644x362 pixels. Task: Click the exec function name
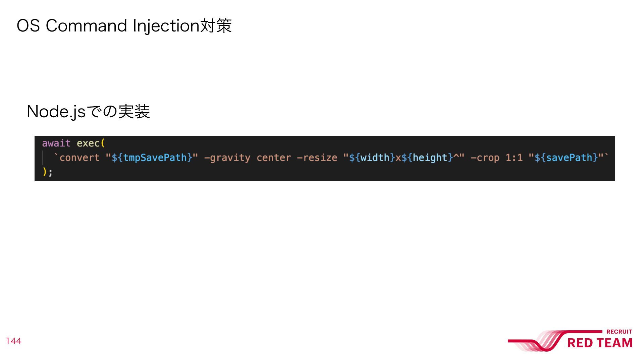click(88, 143)
